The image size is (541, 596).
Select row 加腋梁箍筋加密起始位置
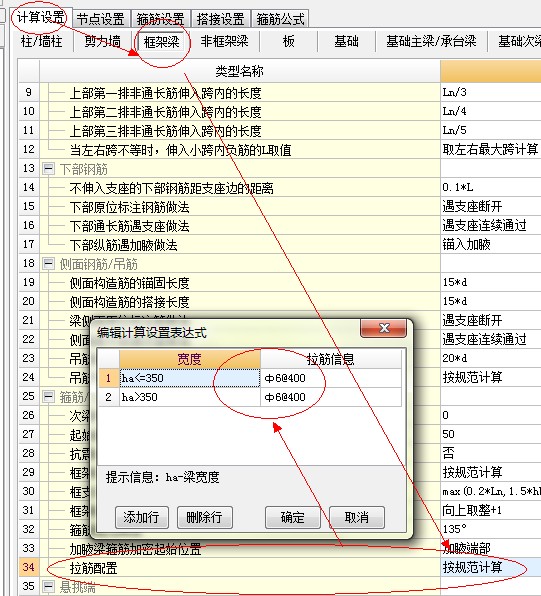tap(240, 548)
